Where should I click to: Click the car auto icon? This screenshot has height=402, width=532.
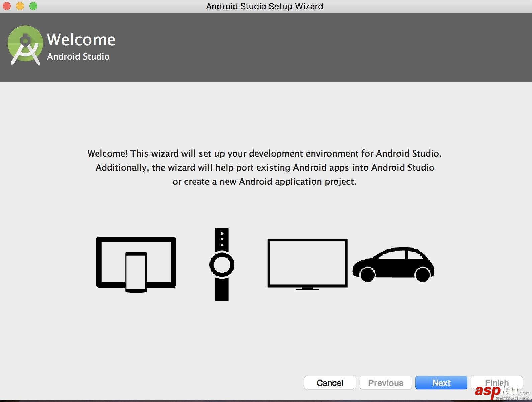[x=393, y=265]
